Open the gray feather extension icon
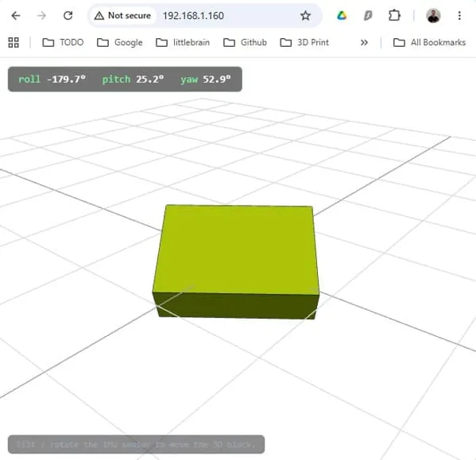This screenshot has height=460, width=476. (x=368, y=15)
